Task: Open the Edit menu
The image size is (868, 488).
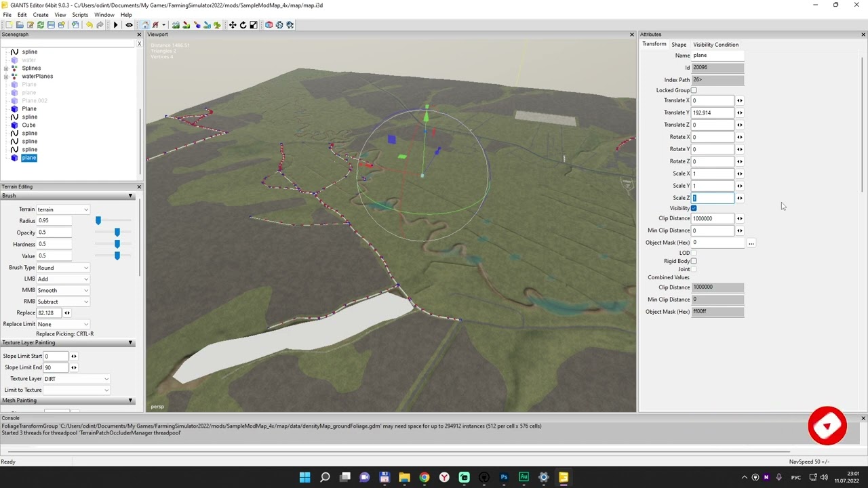Action: coord(22,15)
